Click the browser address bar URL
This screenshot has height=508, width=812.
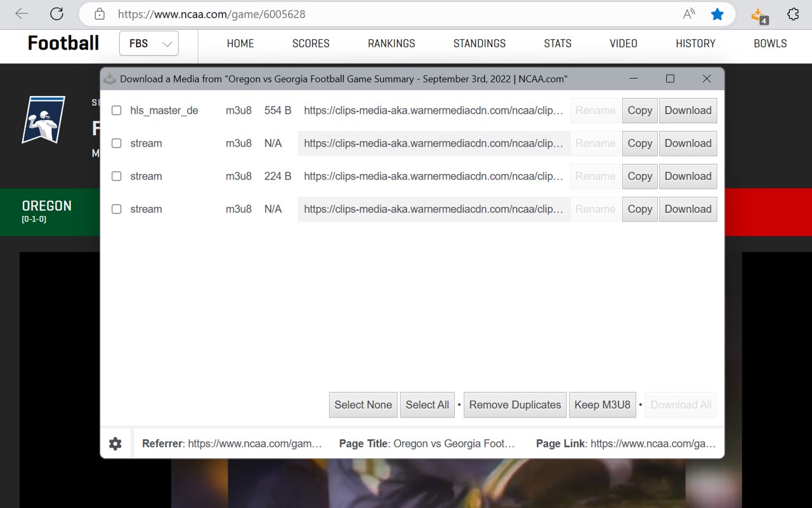tap(211, 14)
